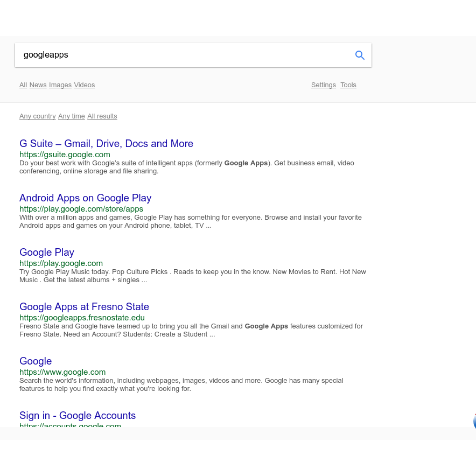Click the googleapps.fresnostate.edu URL
The image size is (476, 476).
tap(82, 318)
